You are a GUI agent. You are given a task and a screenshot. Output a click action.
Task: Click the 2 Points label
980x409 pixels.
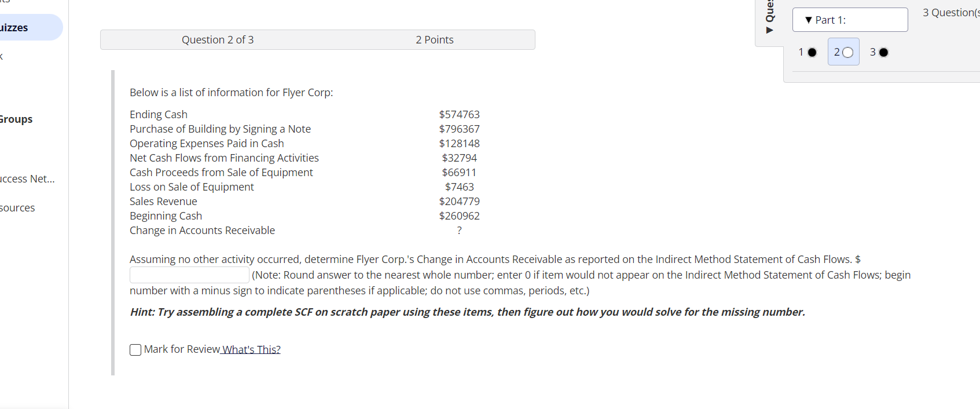(434, 39)
